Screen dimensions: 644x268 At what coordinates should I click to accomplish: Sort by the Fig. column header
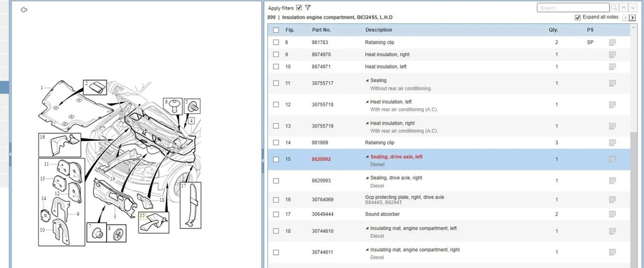click(289, 30)
